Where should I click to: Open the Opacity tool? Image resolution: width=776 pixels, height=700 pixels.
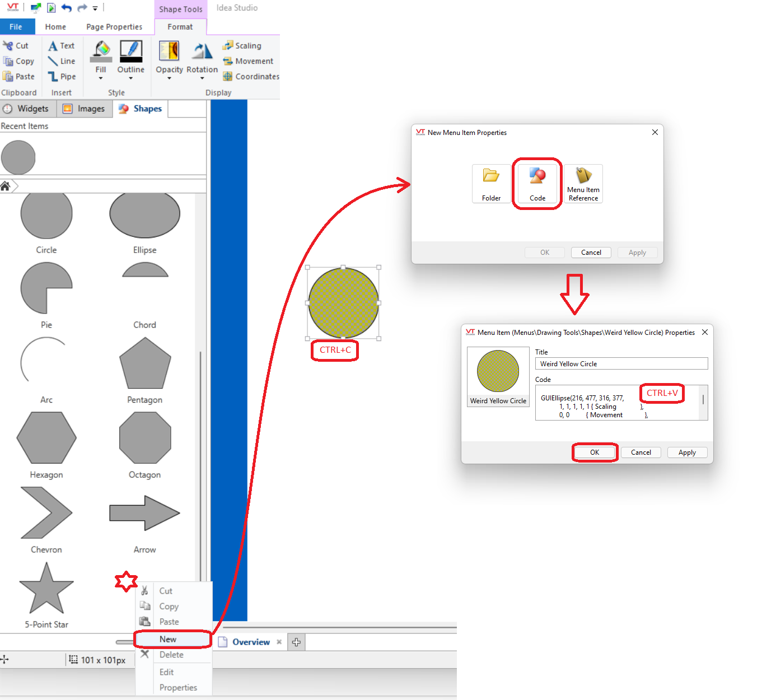pyautogui.click(x=169, y=52)
